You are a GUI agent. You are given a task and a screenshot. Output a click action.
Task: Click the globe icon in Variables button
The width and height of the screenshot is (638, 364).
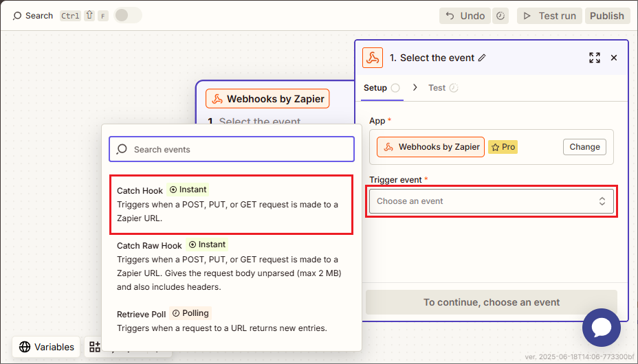point(25,347)
